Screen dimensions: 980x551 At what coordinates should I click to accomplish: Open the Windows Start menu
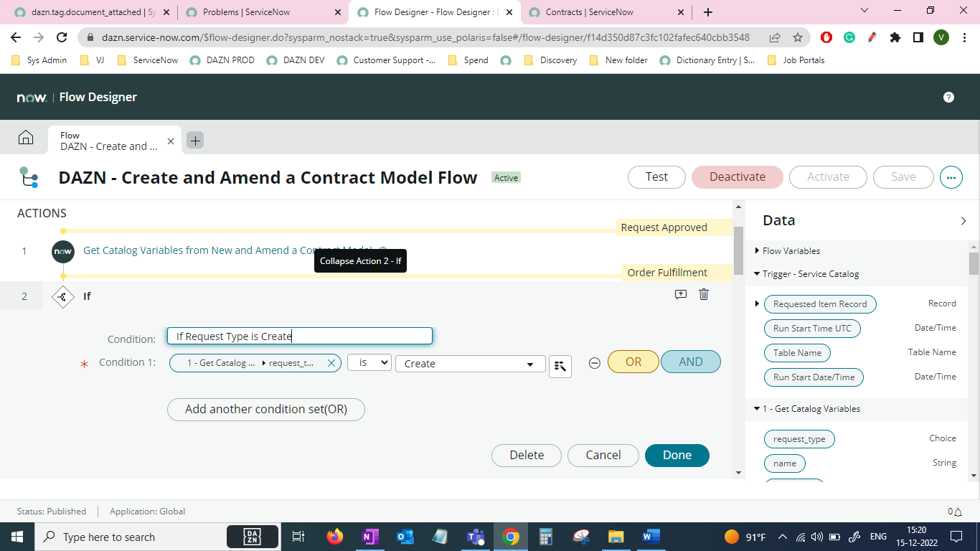coord(17,537)
